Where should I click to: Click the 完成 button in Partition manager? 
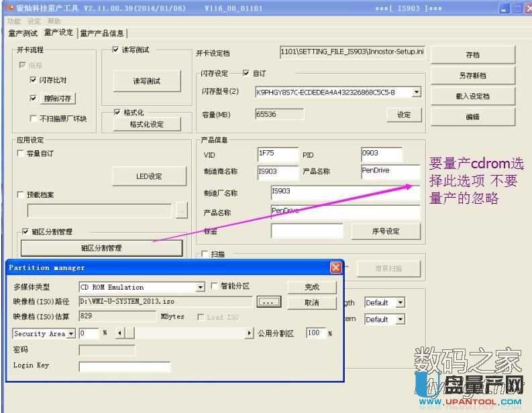312,287
